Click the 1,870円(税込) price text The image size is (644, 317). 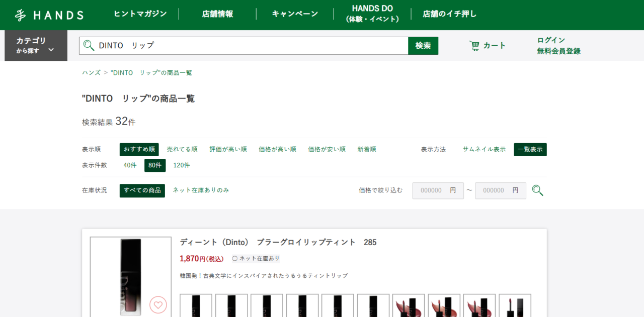pyautogui.click(x=202, y=259)
